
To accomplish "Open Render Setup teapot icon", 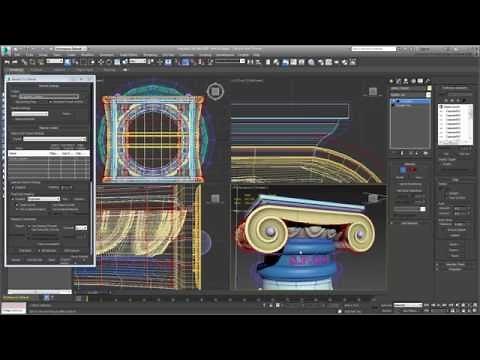I will tap(321, 62).
